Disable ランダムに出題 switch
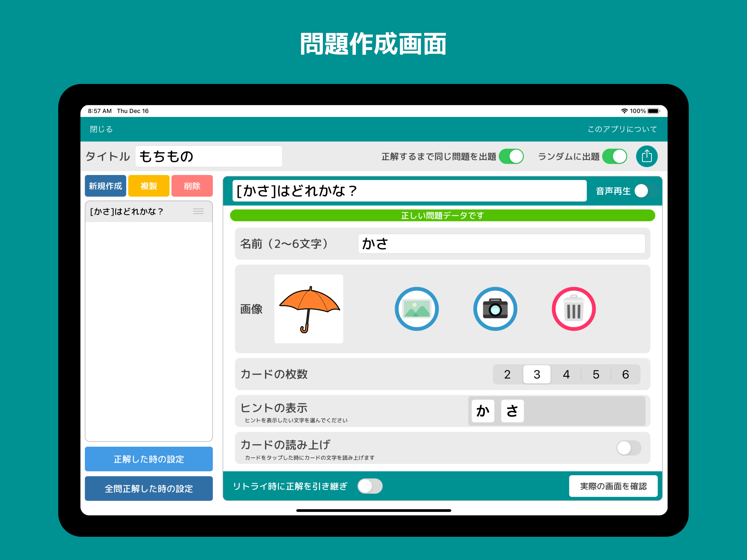 [614, 156]
